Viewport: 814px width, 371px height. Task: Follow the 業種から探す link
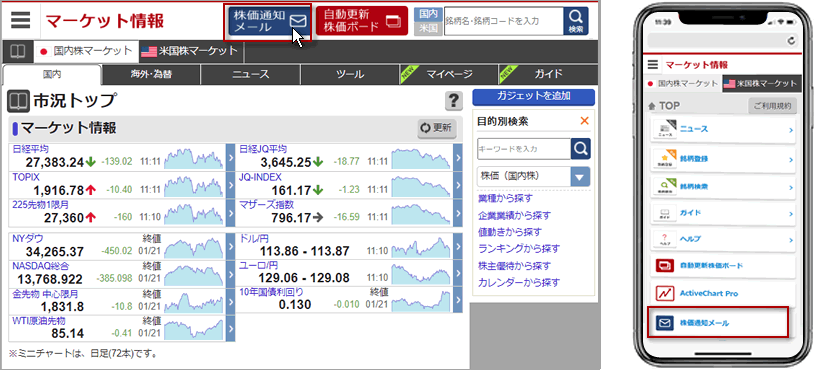[x=505, y=199]
